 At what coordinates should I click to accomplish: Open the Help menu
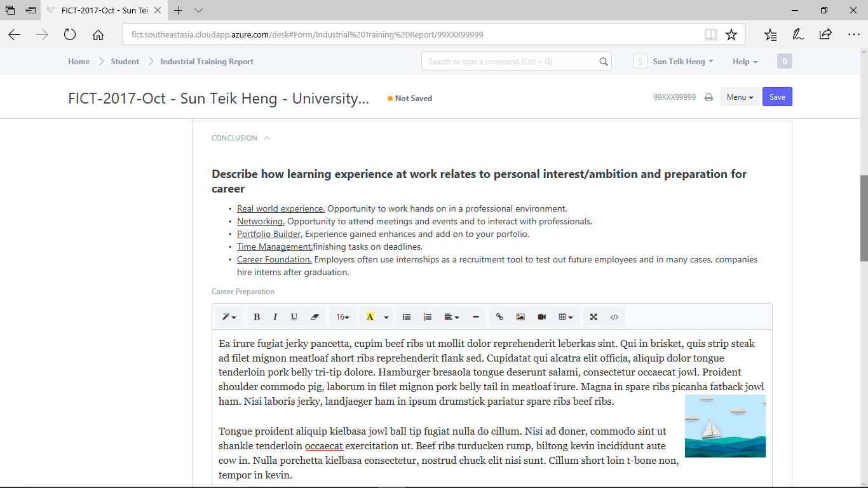(745, 62)
